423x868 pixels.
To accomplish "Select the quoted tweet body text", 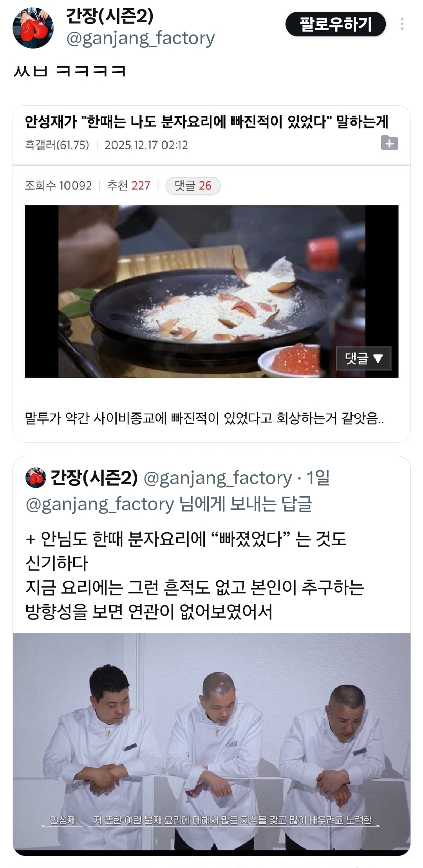I will [195, 575].
